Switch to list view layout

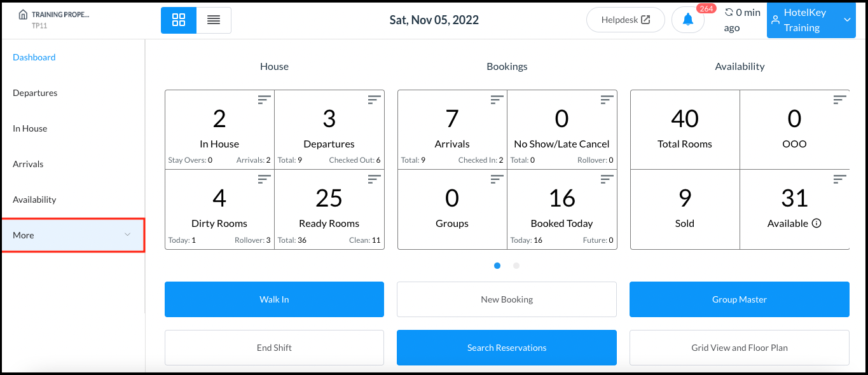pos(214,20)
